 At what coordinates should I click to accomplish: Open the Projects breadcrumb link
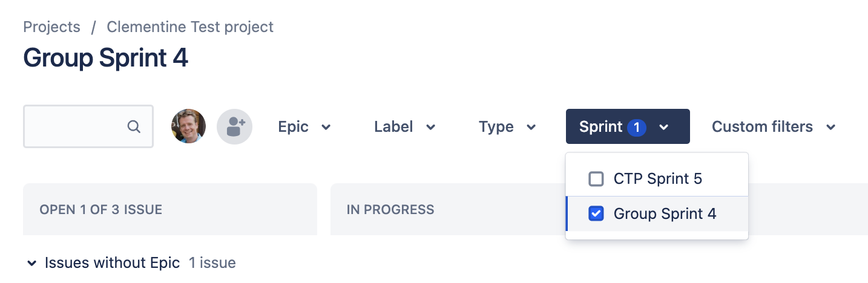[51, 27]
